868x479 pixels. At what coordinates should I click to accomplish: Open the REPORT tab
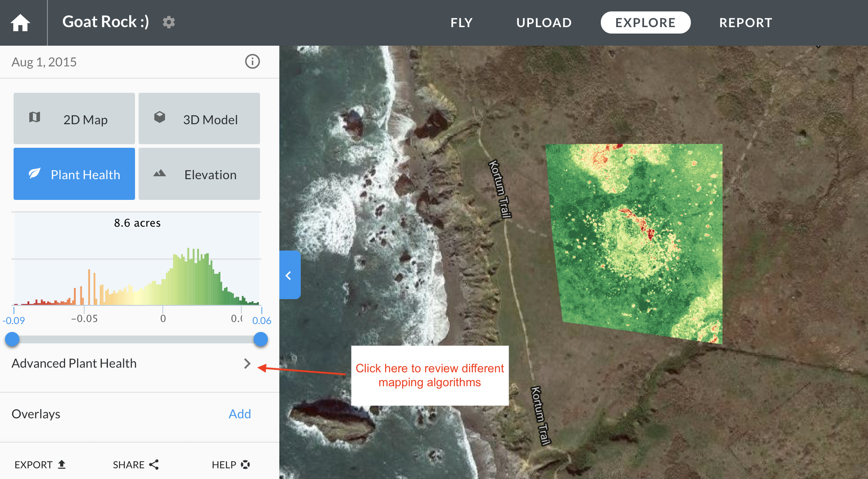tap(745, 22)
